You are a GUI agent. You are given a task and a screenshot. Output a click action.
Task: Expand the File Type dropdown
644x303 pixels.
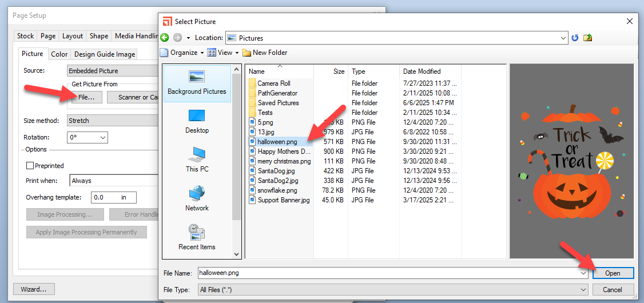point(583,290)
